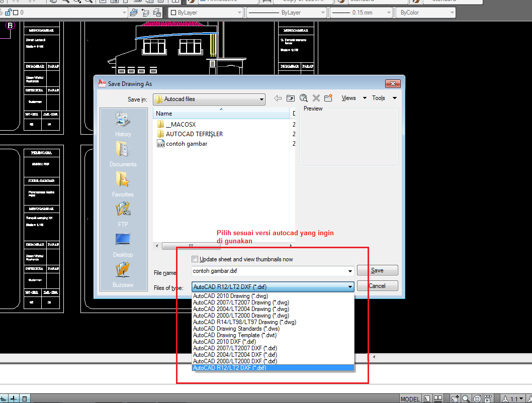
Task: Select AutoCAD 2000/LT2000 Drawing (*.dwg) type
Action: click(273, 315)
